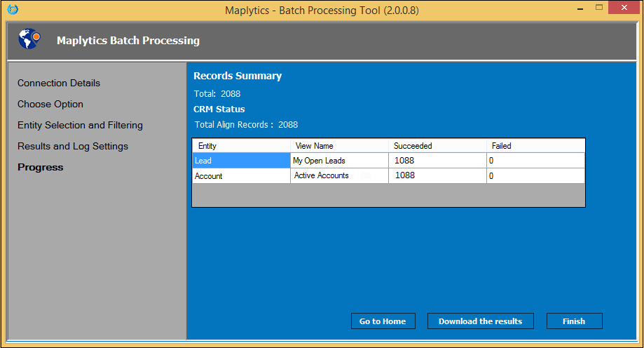644x348 pixels.
Task: Go to Entity Selection and Filtering step
Action: (80, 125)
